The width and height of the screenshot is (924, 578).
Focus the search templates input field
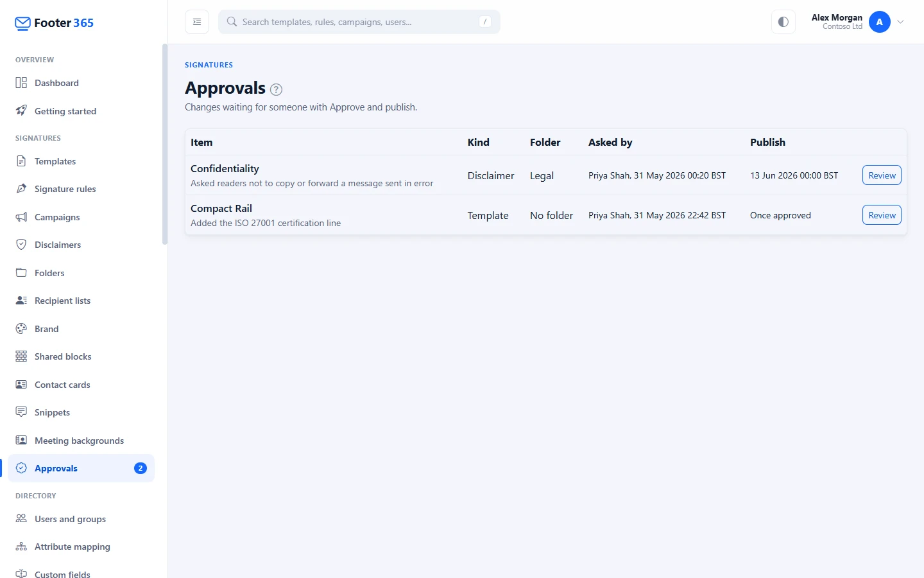(x=359, y=22)
